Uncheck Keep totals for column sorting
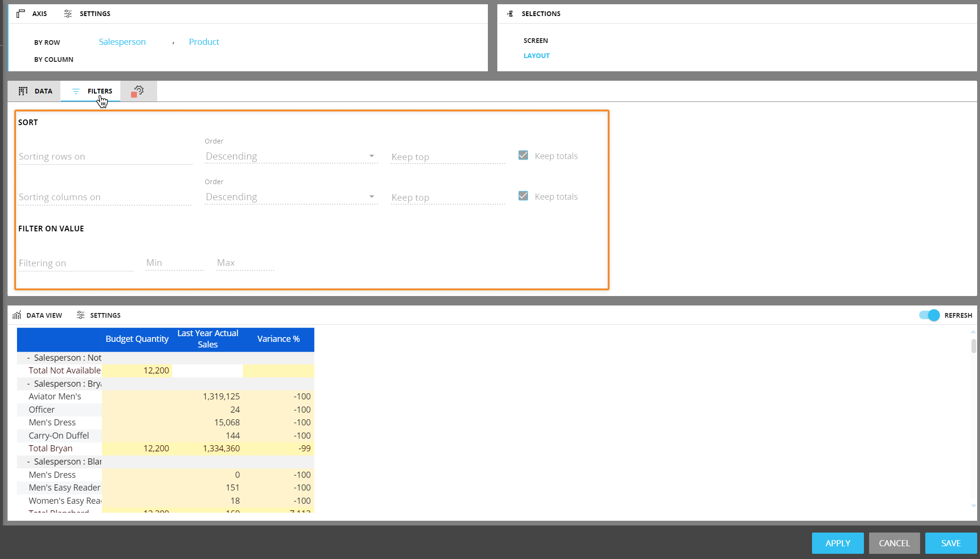 (523, 196)
